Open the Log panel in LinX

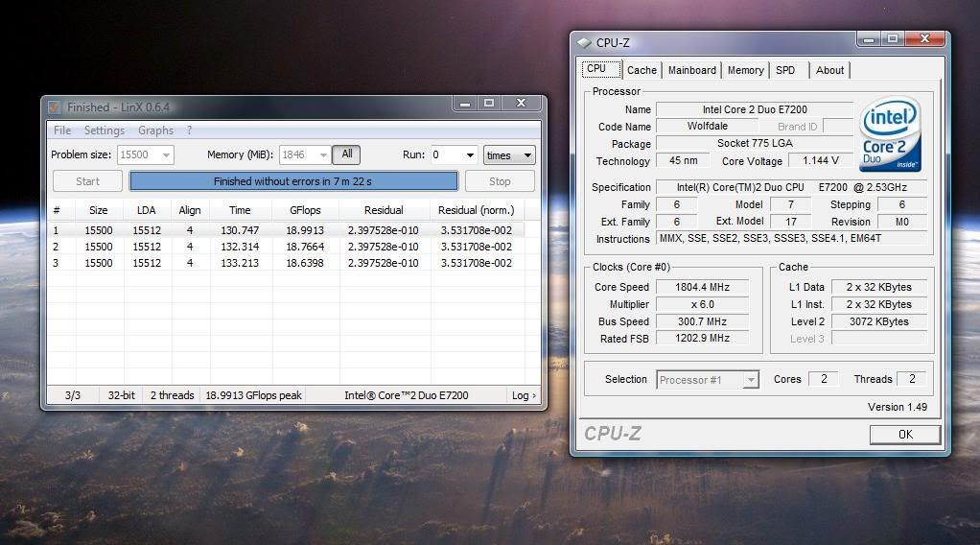point(524,395)
